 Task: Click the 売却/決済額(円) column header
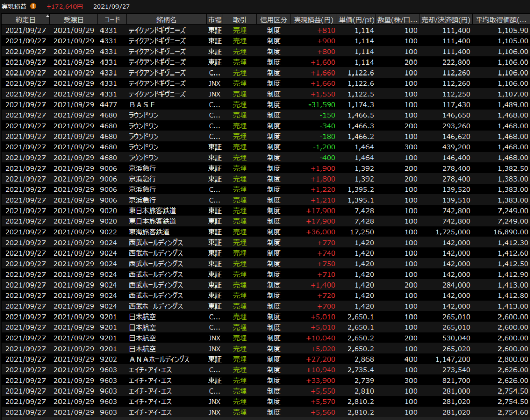446,20
